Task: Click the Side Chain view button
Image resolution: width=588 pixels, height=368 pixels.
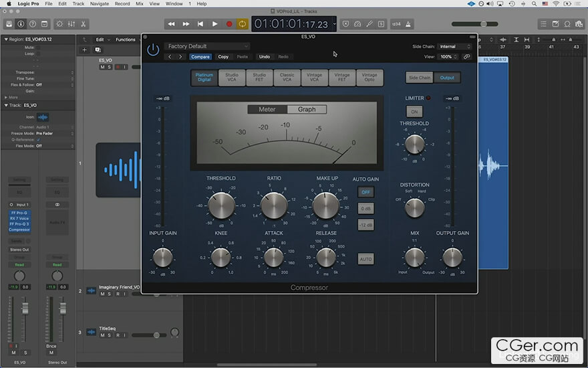Action: [x=419, y=78]
